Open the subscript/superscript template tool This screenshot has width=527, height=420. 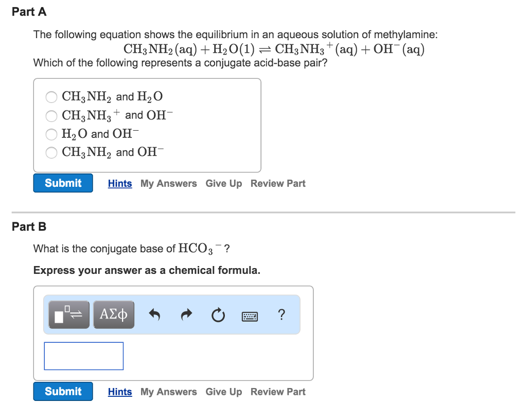point(68,314)
